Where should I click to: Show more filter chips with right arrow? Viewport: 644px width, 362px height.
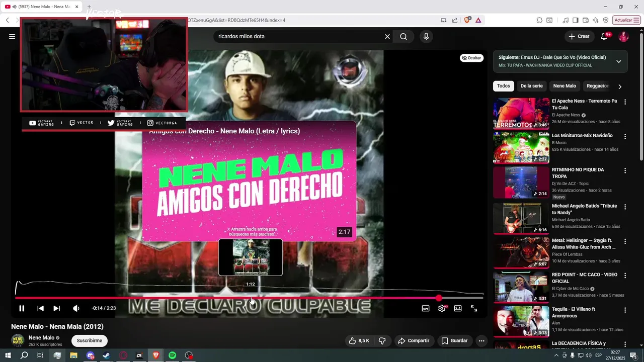pyautogui.click(x=620, y=86)
